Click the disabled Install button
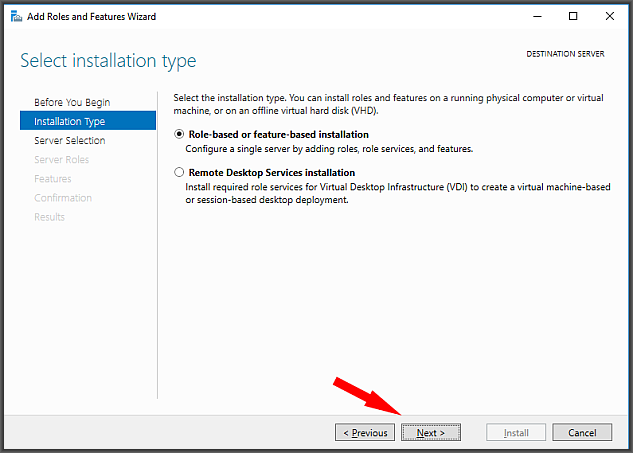The width and height of the screenshot is (633, 453). tap(516, 432)
